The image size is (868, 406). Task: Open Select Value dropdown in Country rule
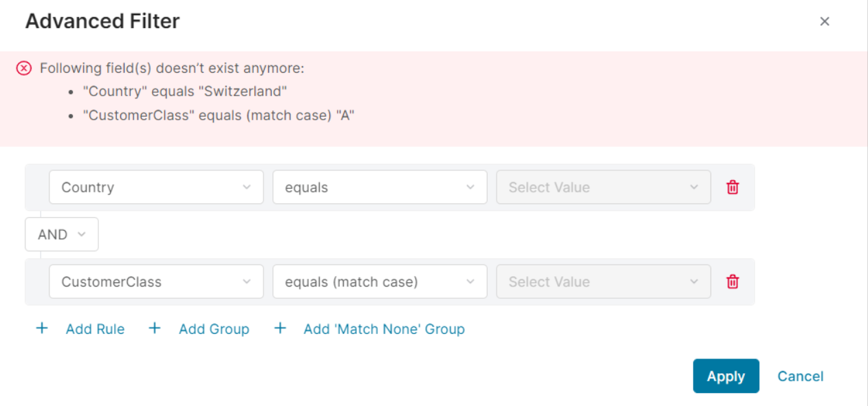(x=603, y=187)
